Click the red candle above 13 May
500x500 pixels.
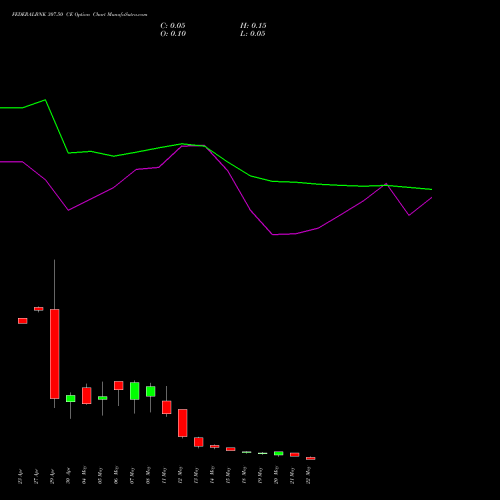[199, 442]
